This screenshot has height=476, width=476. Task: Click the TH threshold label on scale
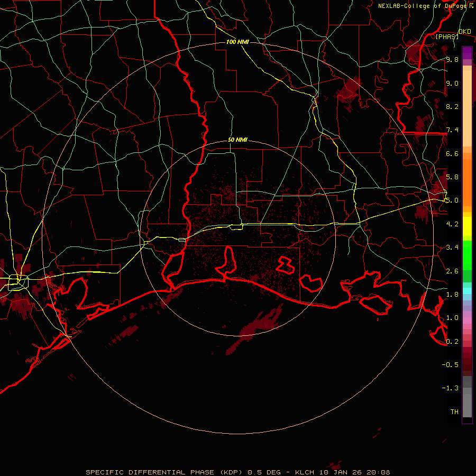point(454,412)
